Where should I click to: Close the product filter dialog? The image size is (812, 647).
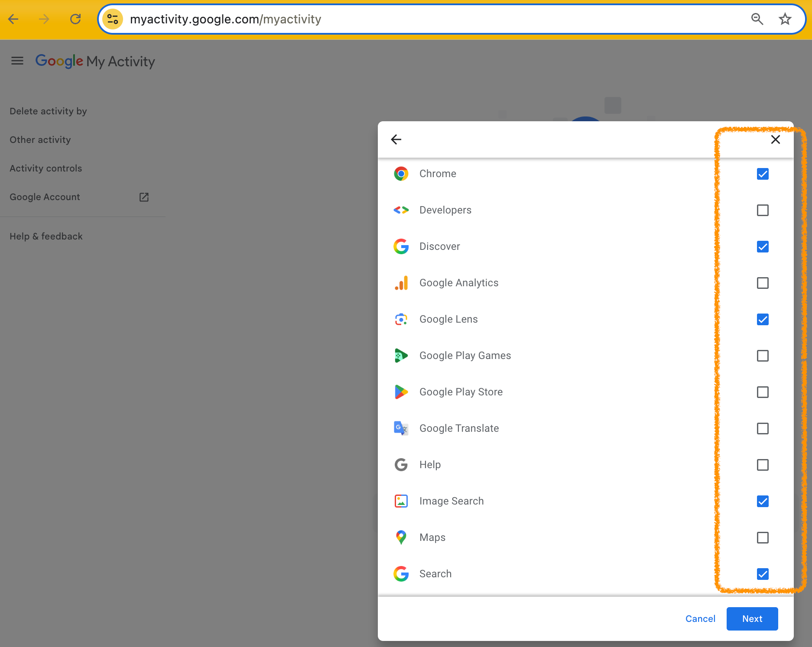pos(776,139)
